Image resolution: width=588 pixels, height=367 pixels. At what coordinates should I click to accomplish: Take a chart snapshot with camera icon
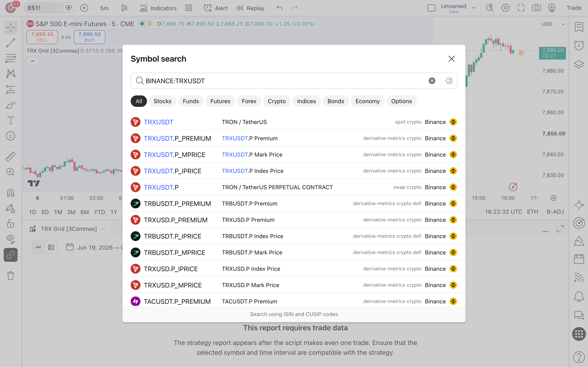coord(536,8)
